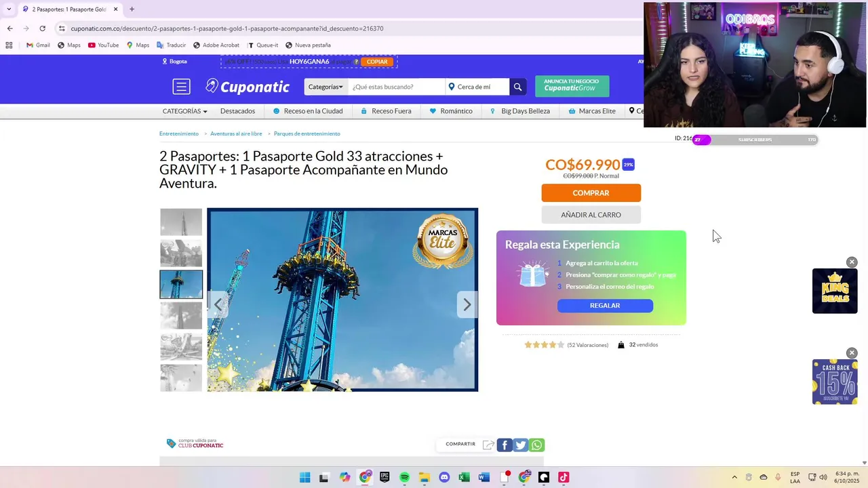Close the King Deals floating banner
Image resolution: width=868 pixels, height=488 pixels.
pyautogui.click(x=852, y=262)
